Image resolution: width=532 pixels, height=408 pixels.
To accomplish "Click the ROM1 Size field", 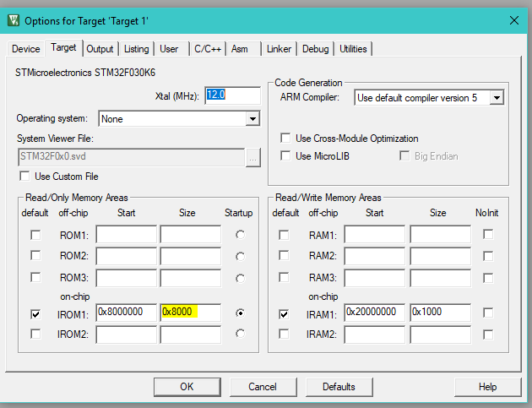I will pos(191,234).
